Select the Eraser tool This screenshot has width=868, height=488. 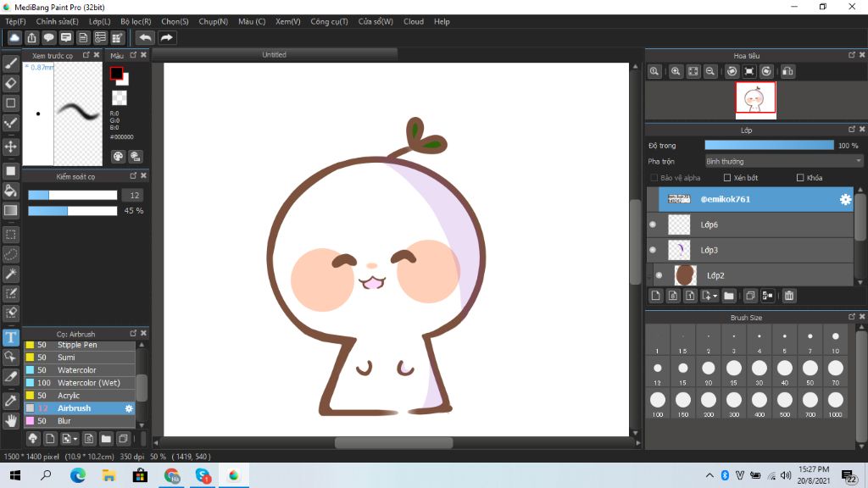click(11, 83)
